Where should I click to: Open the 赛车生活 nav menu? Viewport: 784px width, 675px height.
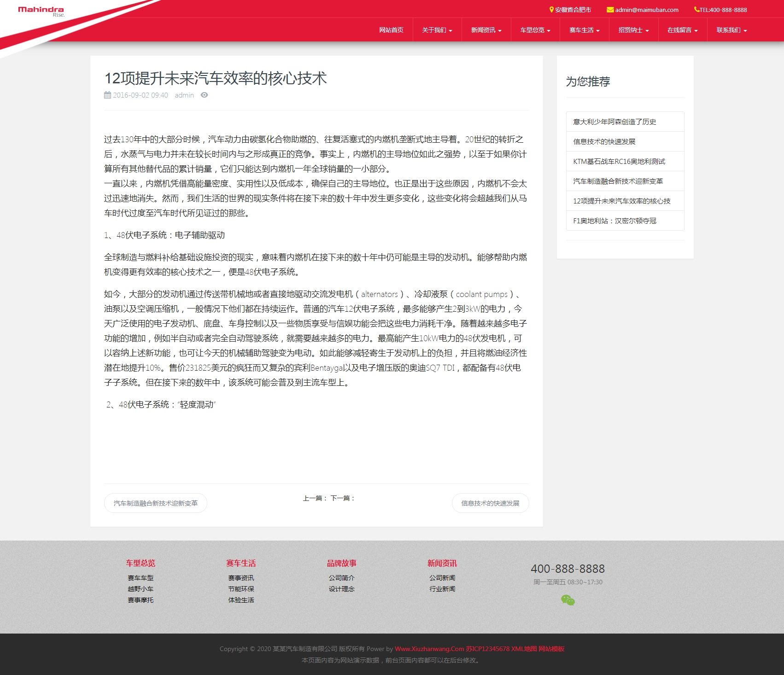[x=584, y=30]
